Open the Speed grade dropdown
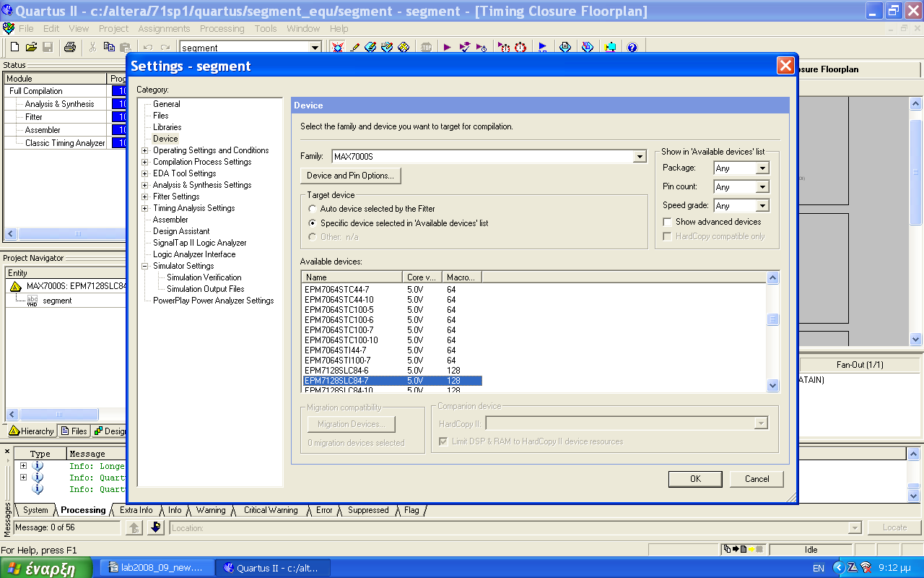Screen dimensions: 924x578 (x=762, y=206)
